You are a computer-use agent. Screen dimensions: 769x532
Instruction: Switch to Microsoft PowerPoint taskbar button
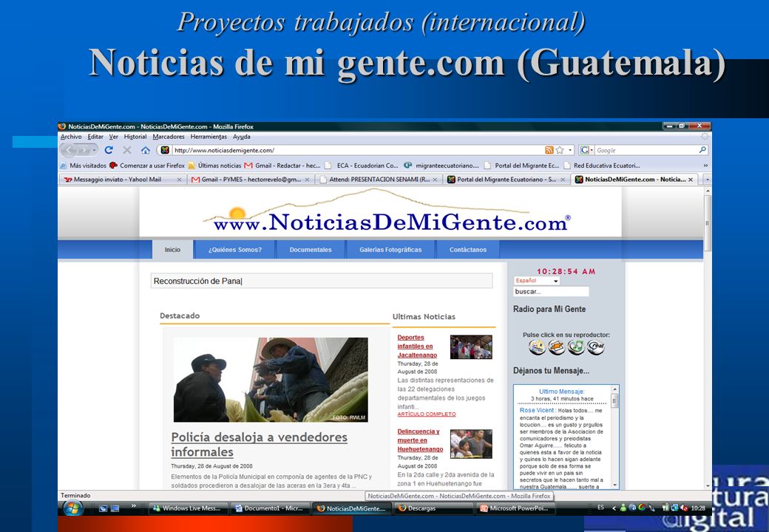(x=515, y=508)
